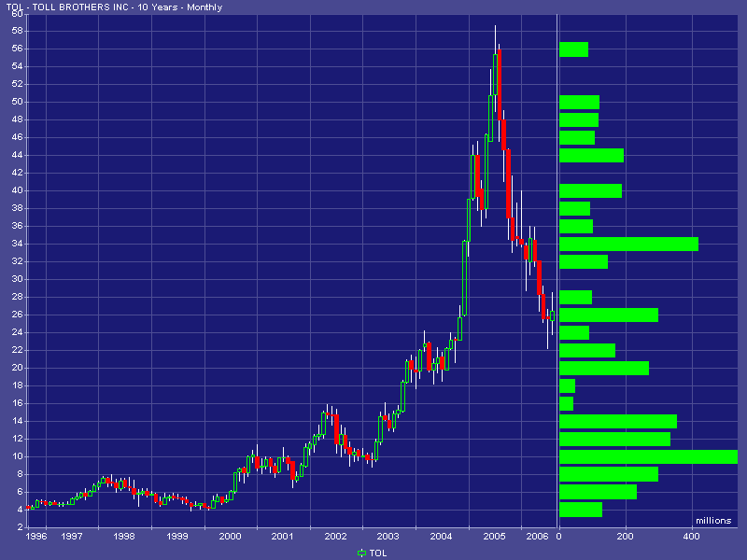Viewport: 747px width, 560px height.
Task: Click the volume-by-price bar at price 56
Action: click(x=573, y=49)
